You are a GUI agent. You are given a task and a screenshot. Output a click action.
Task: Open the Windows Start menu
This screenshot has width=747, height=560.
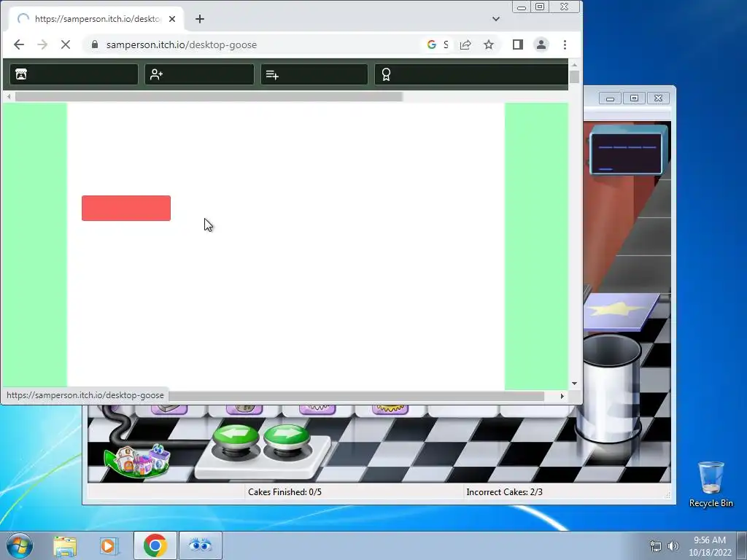click(x=19, y=545)
